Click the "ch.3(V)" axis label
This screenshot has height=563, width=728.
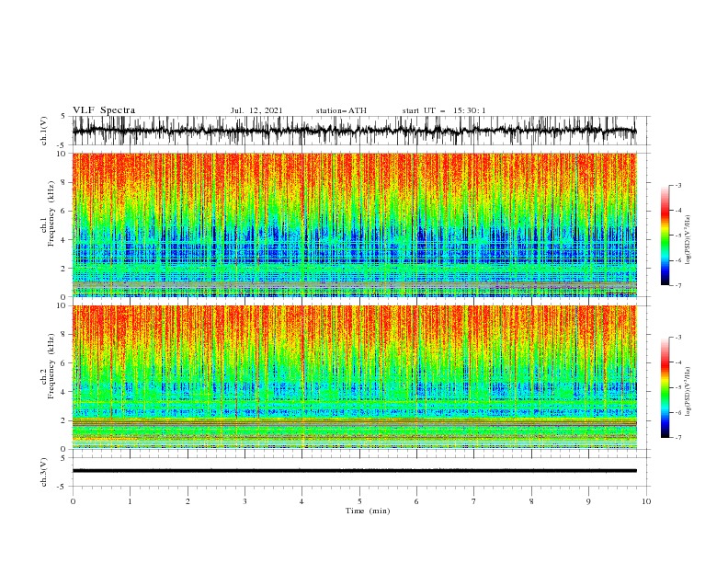point(44,472)
